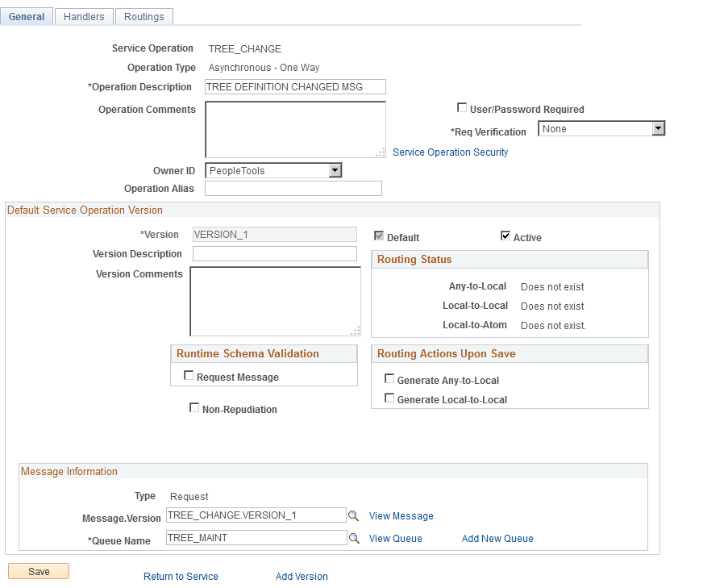Image resolution: width=703 pixels, height=588 pixels.
Task: Switch to the Routings tab
Action: coord(144,15)
